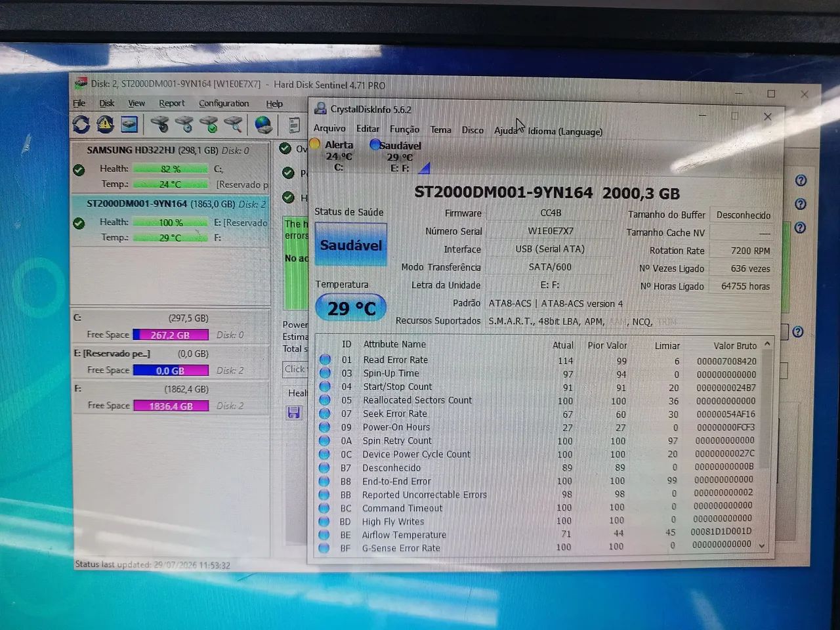Click the green check icon beside ST2000DM001 Health

coord(79,223)
